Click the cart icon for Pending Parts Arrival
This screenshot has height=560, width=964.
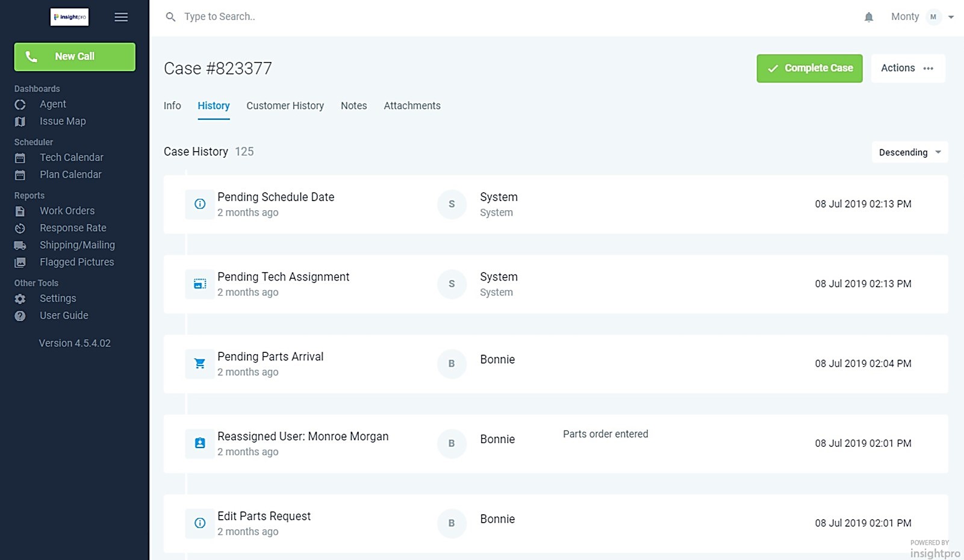pyautogui.click(x=200, y=364)
